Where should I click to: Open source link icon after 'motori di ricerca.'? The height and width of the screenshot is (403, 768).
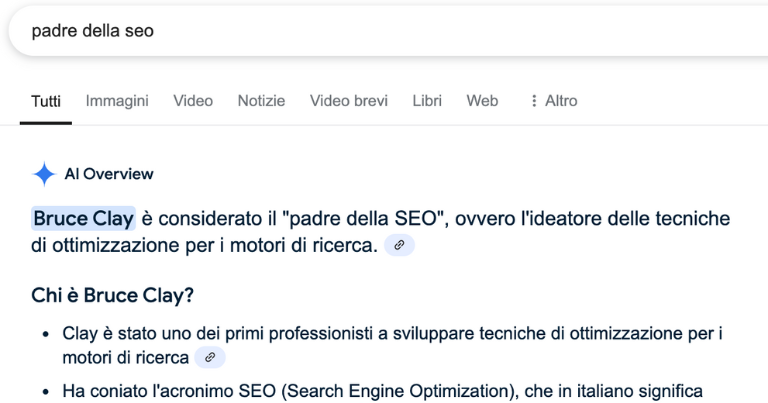[x=399, y=245]
